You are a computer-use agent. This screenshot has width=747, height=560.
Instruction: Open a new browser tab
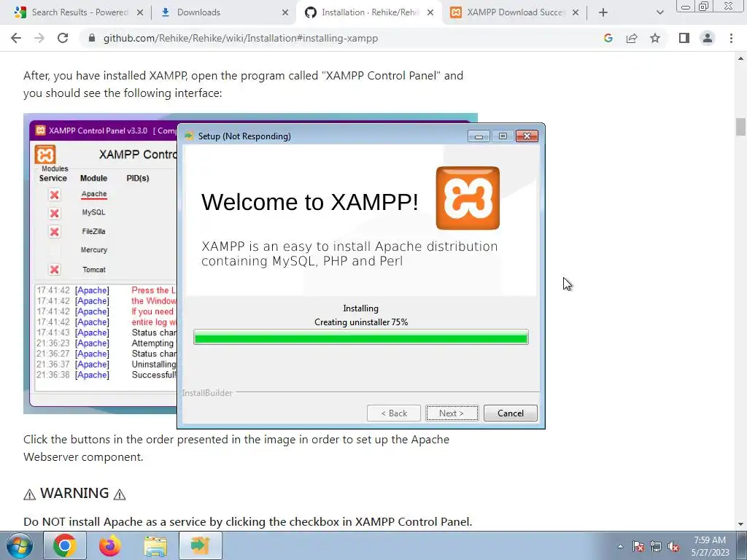pos(603,12)
